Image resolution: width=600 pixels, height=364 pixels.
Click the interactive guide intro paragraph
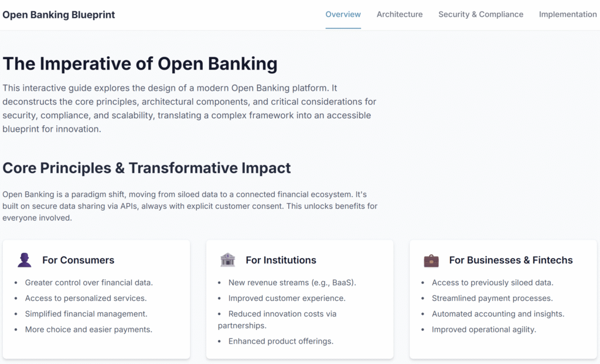[x=189, y=109]
